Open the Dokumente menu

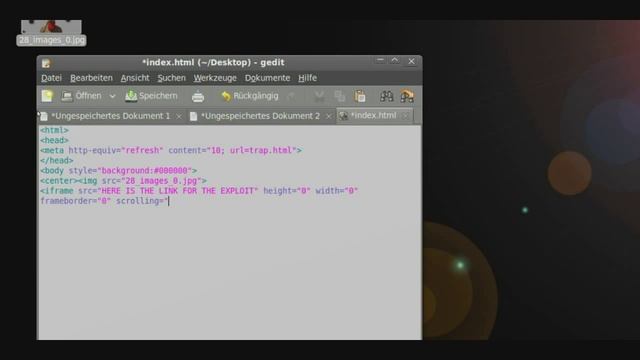(x=267, y=78)
